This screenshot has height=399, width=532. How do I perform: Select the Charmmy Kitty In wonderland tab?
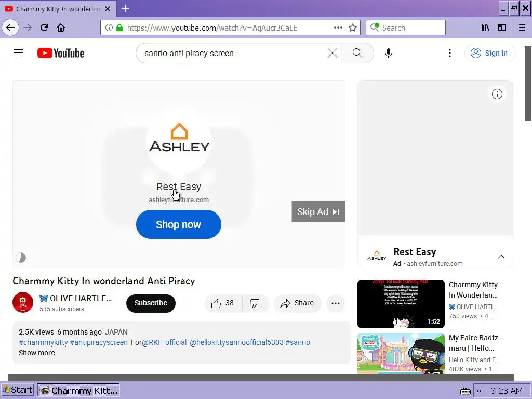pyautogui.click(x=58, y=9)
